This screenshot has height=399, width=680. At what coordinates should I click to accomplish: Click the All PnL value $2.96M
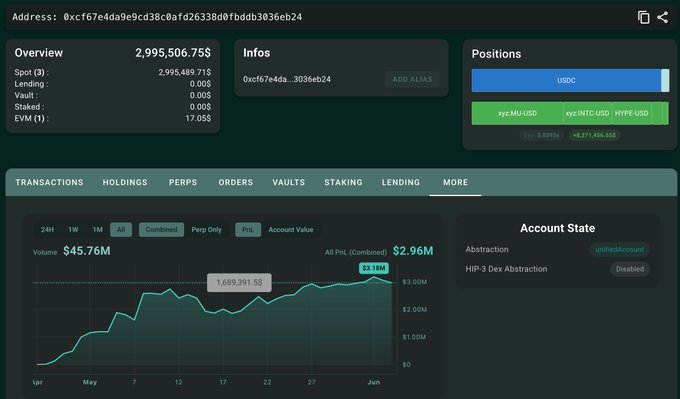click(x=413, y=251)
